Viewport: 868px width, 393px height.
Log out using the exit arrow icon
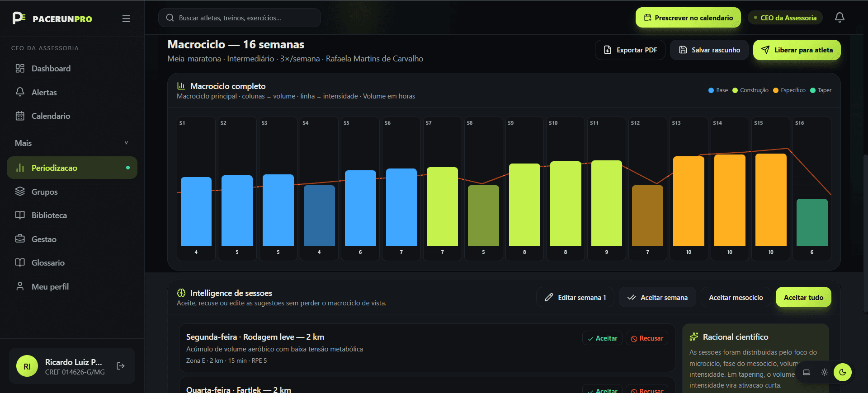(121, 366)
